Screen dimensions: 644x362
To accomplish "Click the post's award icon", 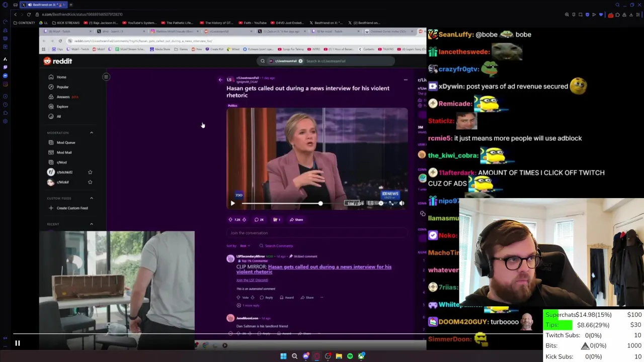I will tap(276, 220).
